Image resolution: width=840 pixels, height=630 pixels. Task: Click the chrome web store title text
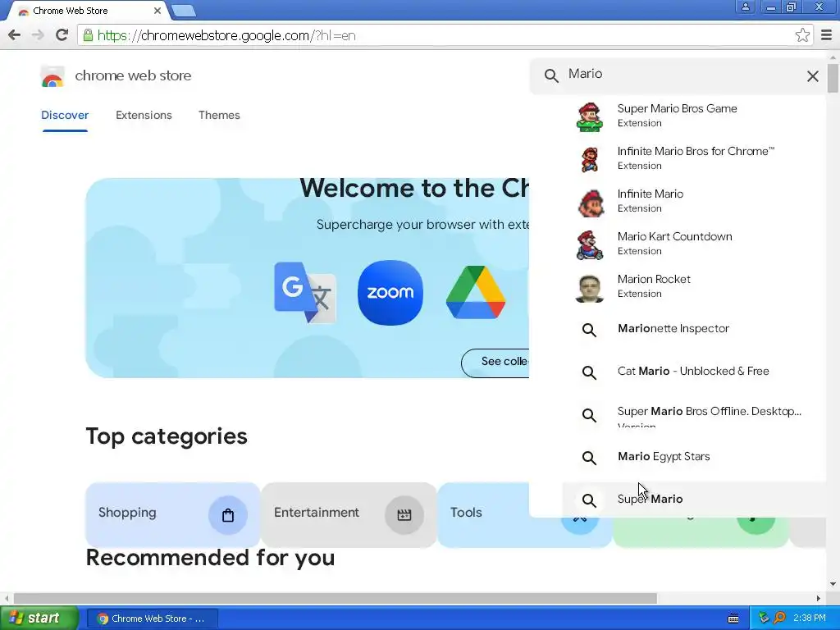[133, 75]
